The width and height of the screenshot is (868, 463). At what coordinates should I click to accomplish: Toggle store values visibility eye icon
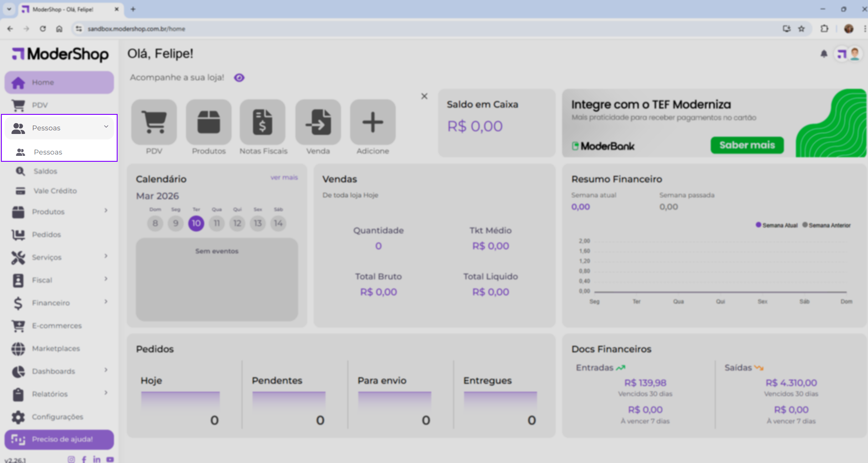tap(239, 78)
